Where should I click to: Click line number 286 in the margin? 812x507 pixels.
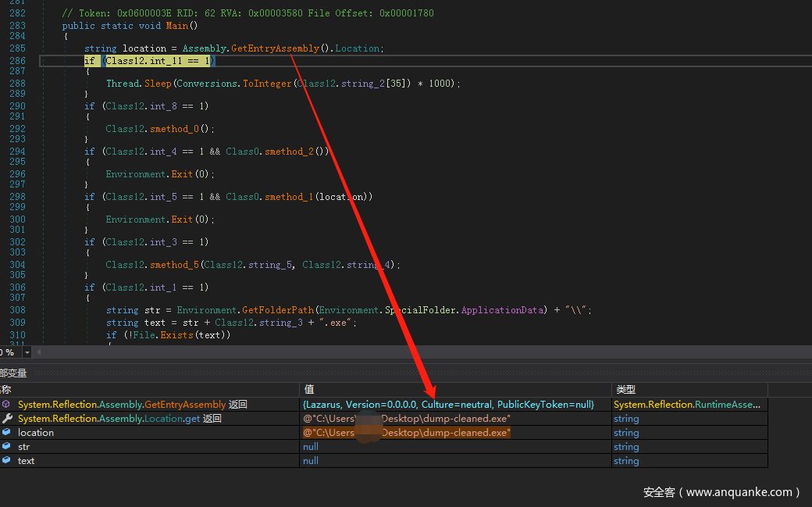(18, 61)
